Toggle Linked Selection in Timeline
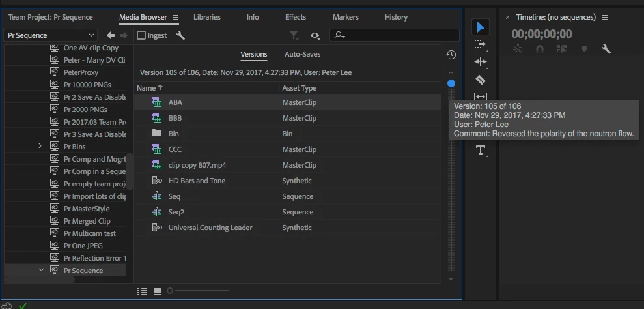 coord(561,49)
